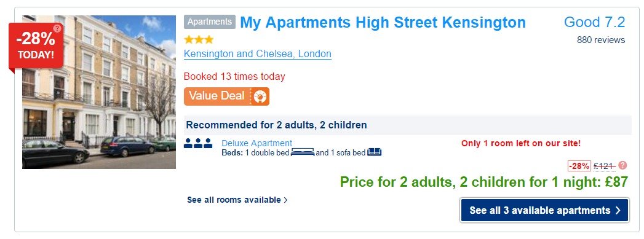Screen dimensions: 644x239
Task: Select the Deluxe Apartment room link
Action: tap(256, 143)
